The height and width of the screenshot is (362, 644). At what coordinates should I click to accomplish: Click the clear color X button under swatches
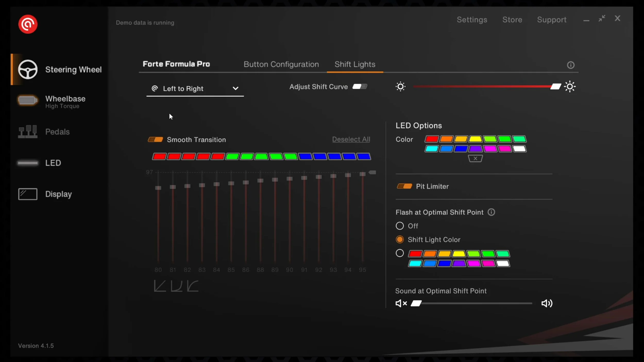(475, 159)
